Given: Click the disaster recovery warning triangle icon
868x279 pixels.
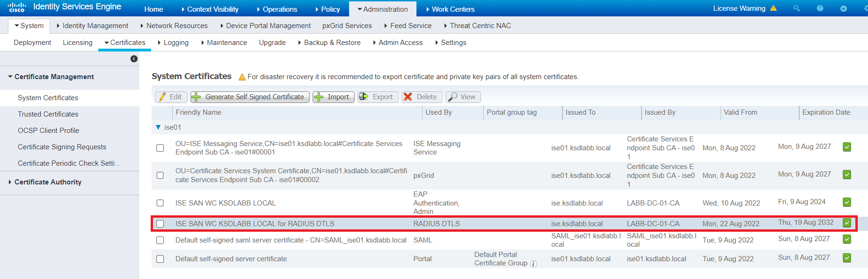Looking at the screenshot, I should click(242, 77).
